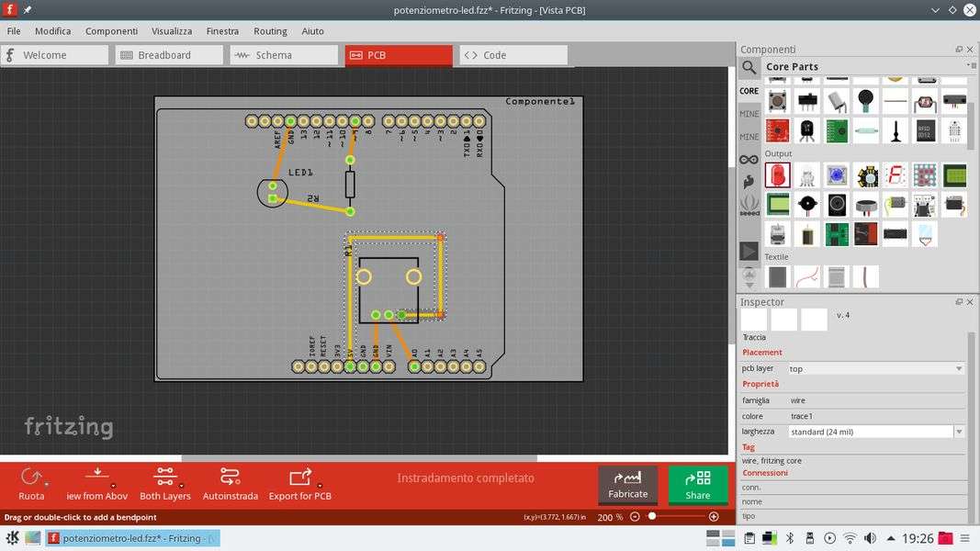Image resolution: width=980 pixels, height=551 pixels.
Task: Click the zoom out minus button
Action: 635,517
